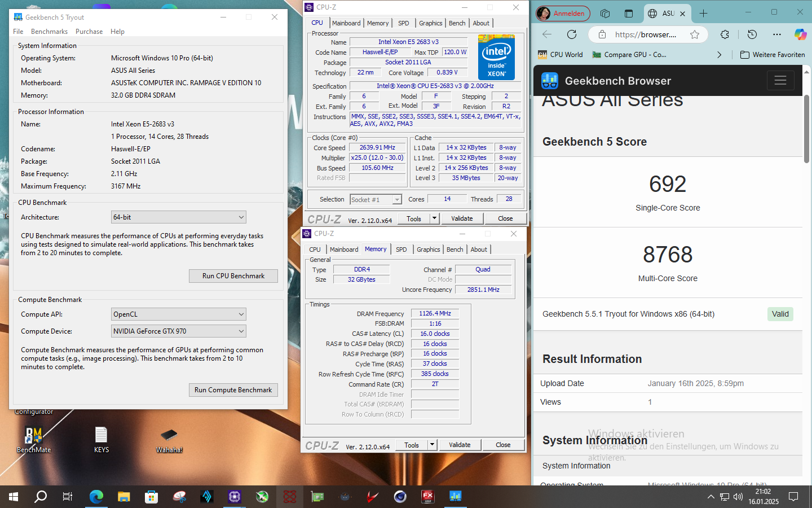Switch to Bench tab in lower CPU-Z
Screen dimensions: 812x508
point(455,249)
